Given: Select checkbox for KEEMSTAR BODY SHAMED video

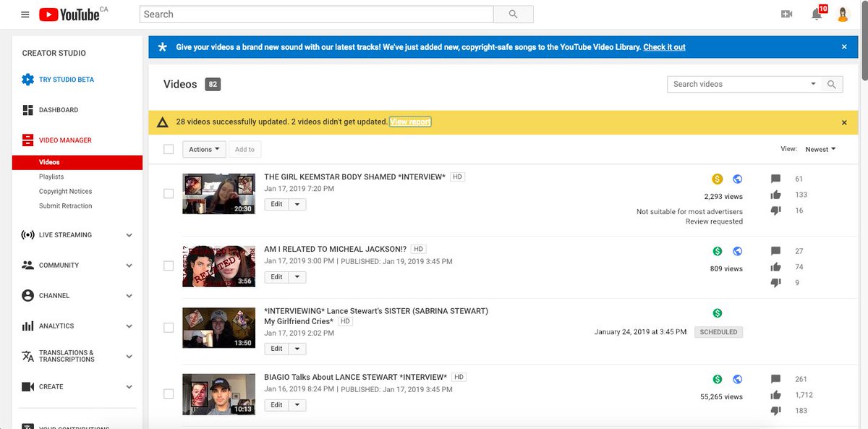Looking at the screenshot, I should 169,194.
